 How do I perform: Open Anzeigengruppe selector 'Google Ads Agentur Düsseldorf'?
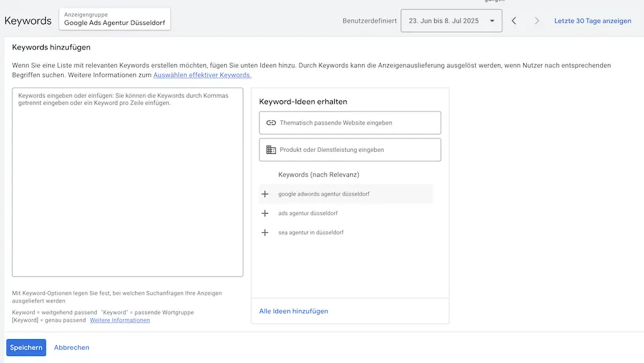point(115,19)
